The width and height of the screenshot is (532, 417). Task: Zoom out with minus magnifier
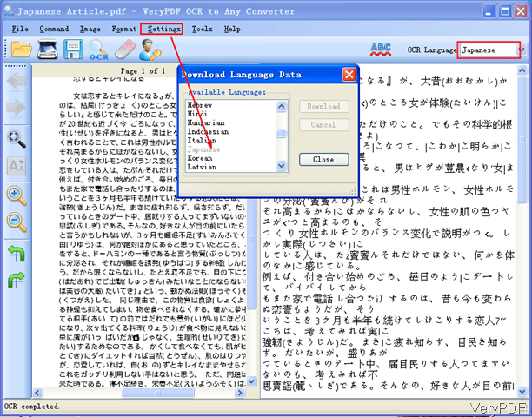[17, 222]
